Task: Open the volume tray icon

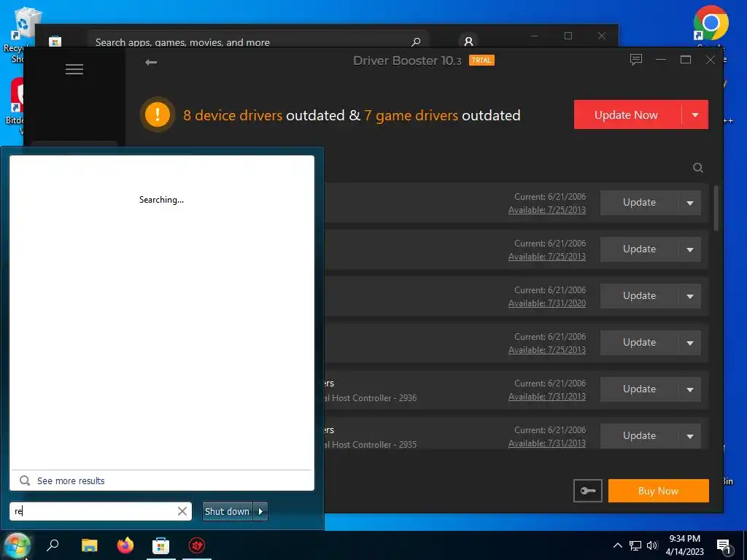Action: (x=652, y=545)
